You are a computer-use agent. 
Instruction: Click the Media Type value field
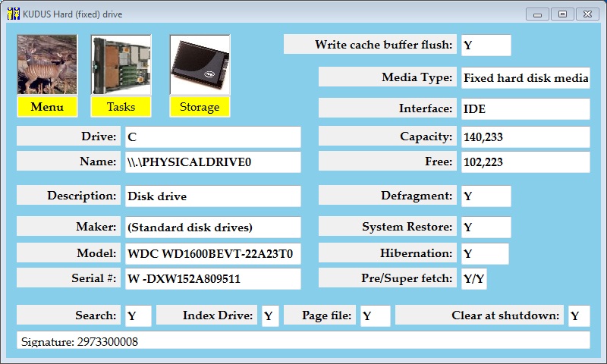coord(525,77)
